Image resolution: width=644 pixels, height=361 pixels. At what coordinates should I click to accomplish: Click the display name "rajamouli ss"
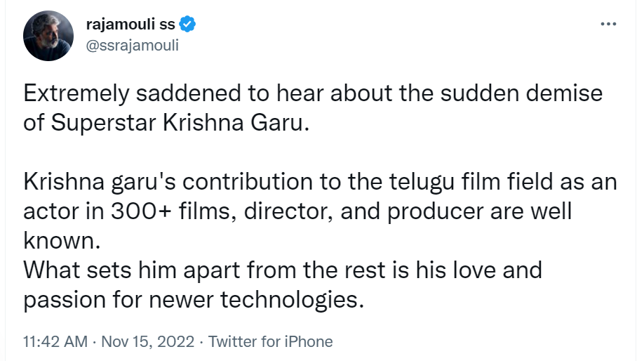(130, 26)
